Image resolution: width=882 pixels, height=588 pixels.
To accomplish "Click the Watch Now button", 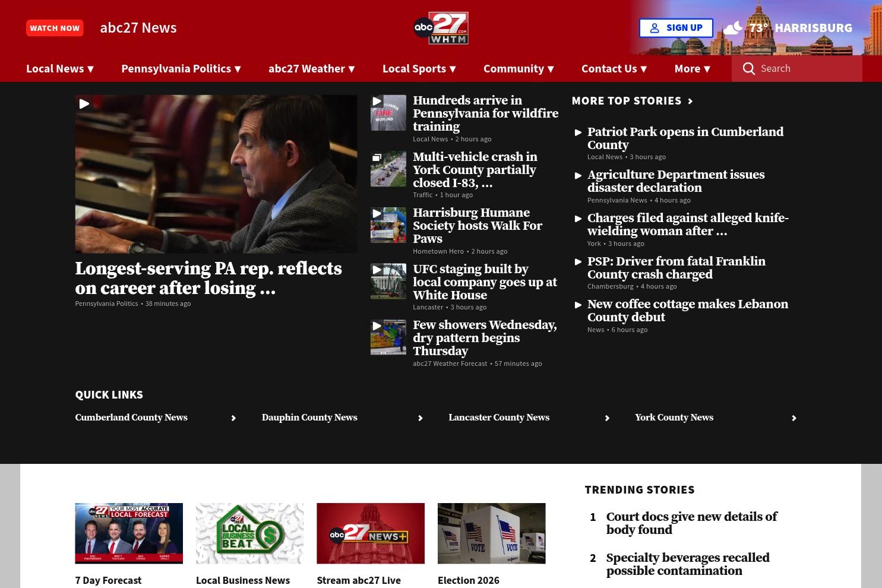I will click(55, 28).
